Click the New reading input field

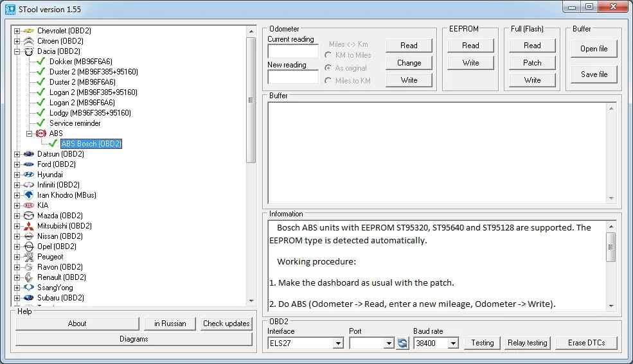[292, 77]
